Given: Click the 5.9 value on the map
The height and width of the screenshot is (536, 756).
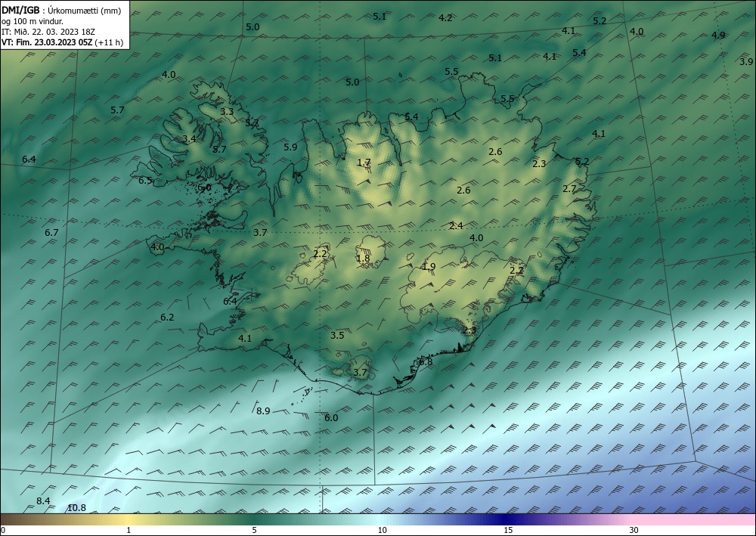Looking at the screenshot, I should click(x=291, y=147).
